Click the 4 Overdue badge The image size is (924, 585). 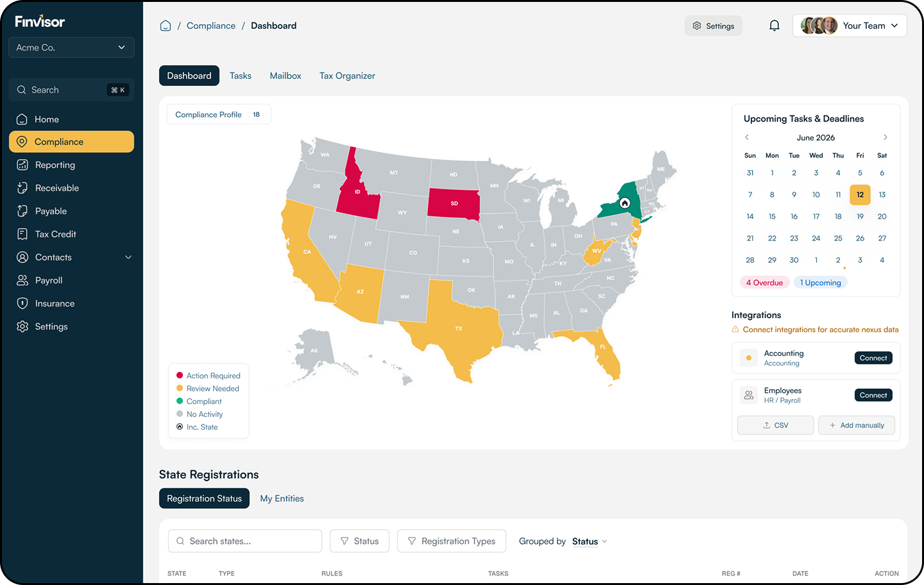[764, 283]
